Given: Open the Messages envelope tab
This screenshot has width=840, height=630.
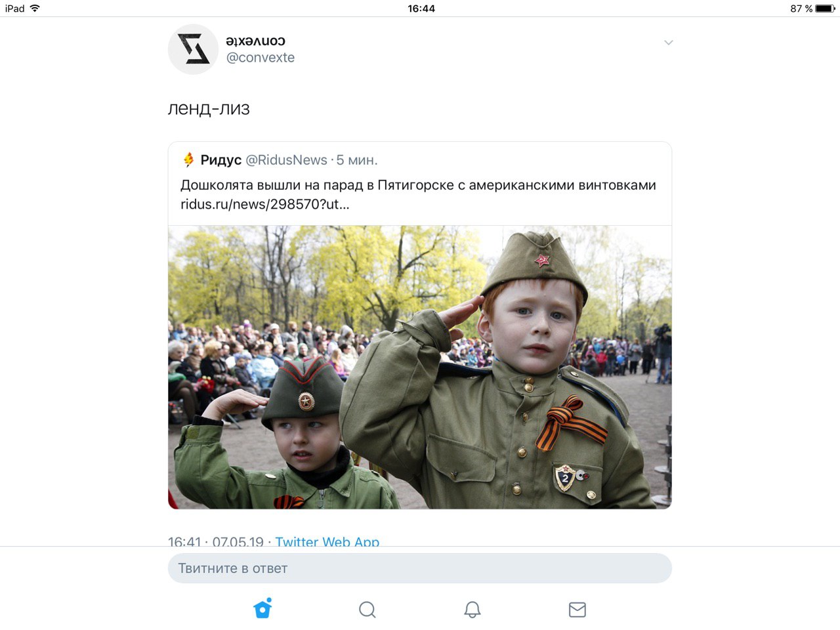Looking at the screenshot, I should [x=577, y=610].
